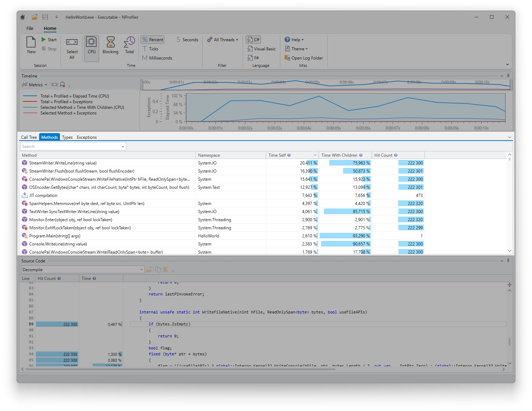Toggle the CPU time mode

pos(91,43)
